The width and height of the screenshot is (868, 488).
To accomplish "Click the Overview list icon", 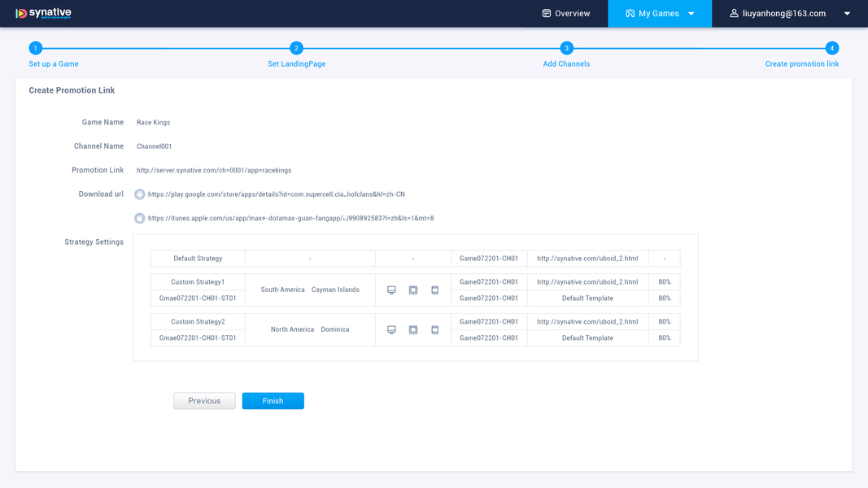I will click(547, 13).
